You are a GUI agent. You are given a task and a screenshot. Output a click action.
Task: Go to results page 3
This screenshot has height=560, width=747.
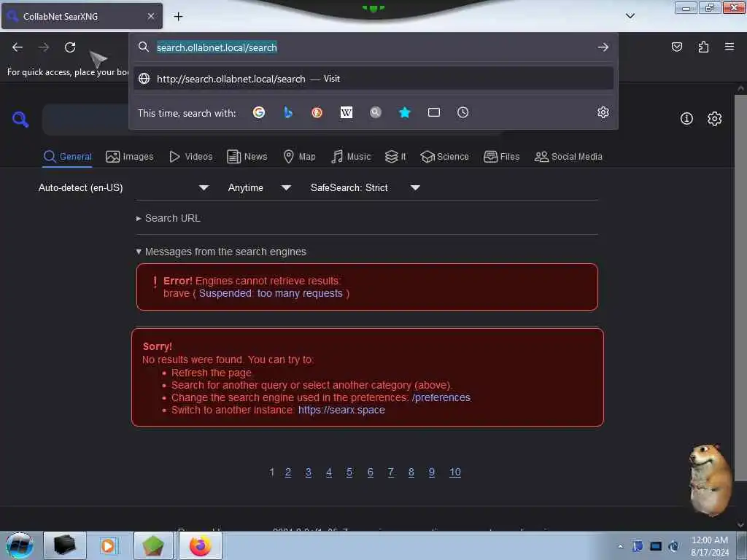[309, 472]
